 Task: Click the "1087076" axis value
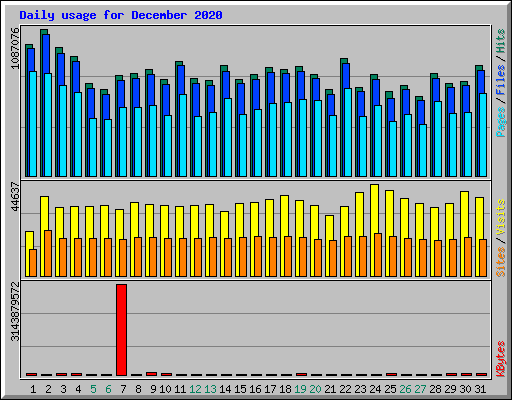point(15,49)
